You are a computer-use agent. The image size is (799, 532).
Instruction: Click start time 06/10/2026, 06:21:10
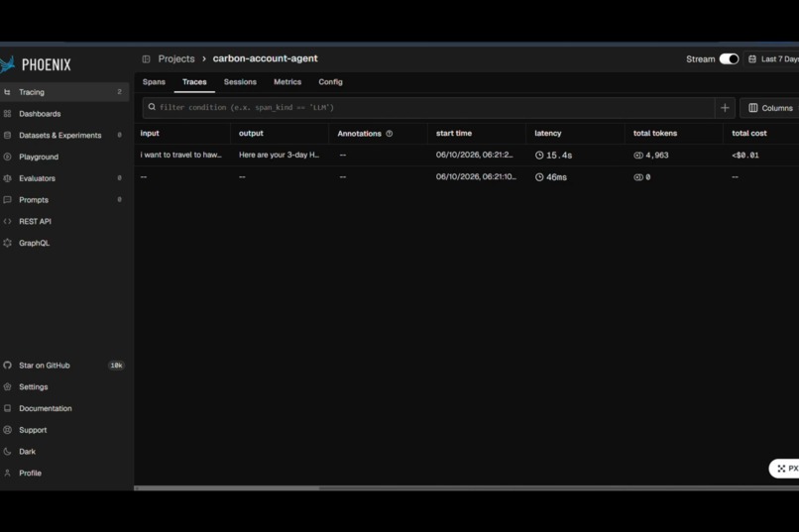pos(476,176)
